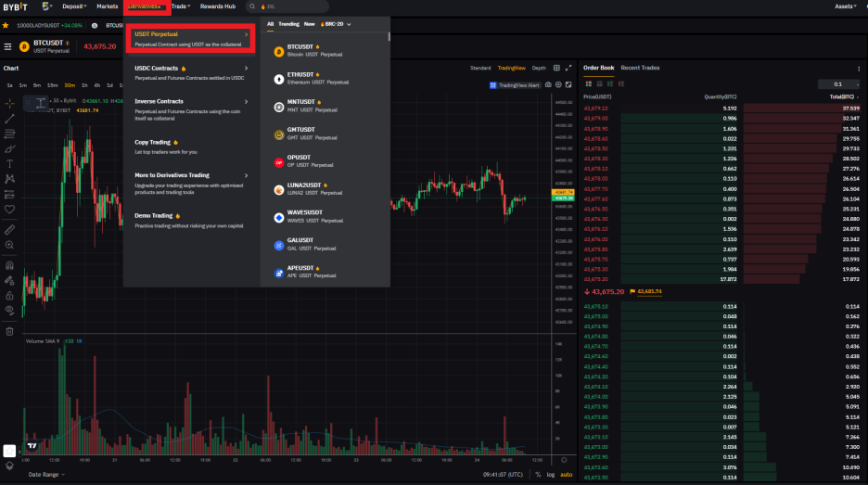Viewport: 868px width, 485px height.
Task: Open the Trade dropdown menu
Action: pos(181,6)
